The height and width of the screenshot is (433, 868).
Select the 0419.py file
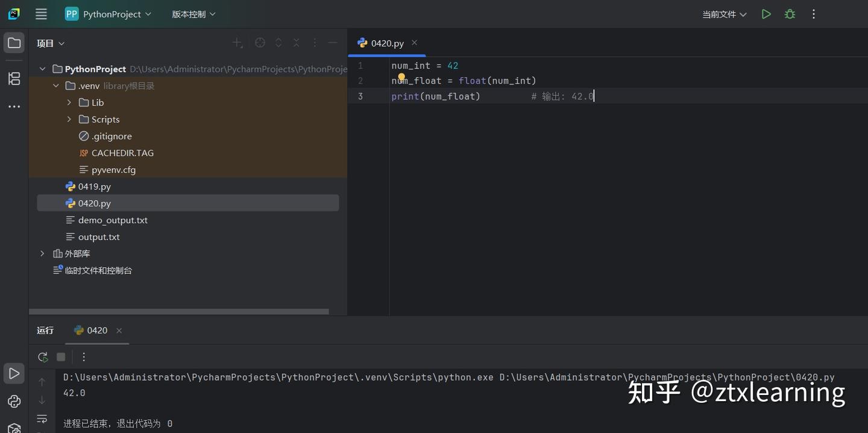(88, 187)
